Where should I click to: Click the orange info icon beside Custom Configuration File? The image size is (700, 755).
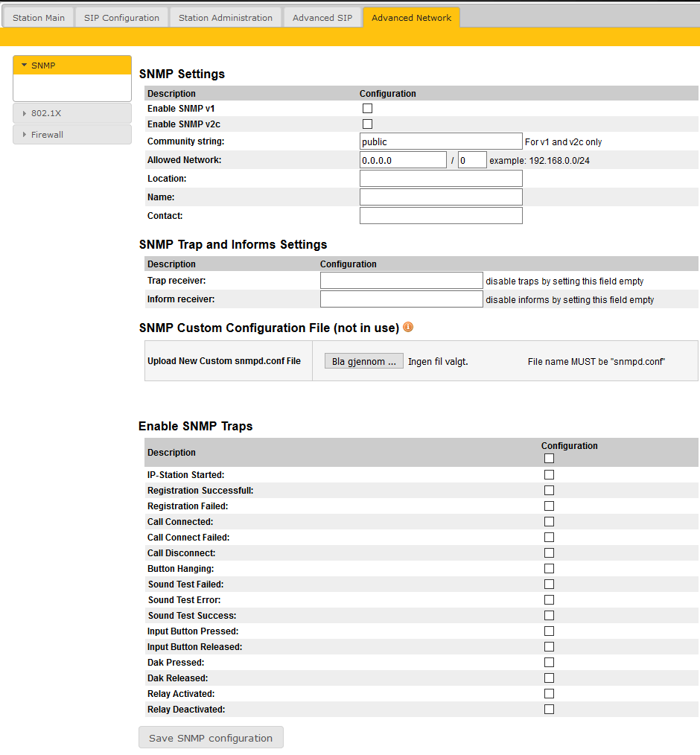[408, 327]
